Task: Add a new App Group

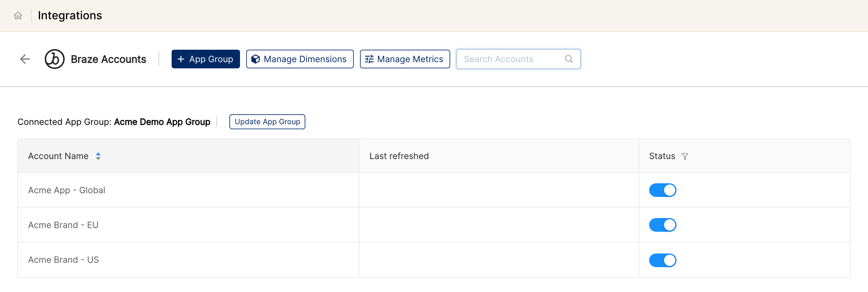Action: [x=205, y=59]
